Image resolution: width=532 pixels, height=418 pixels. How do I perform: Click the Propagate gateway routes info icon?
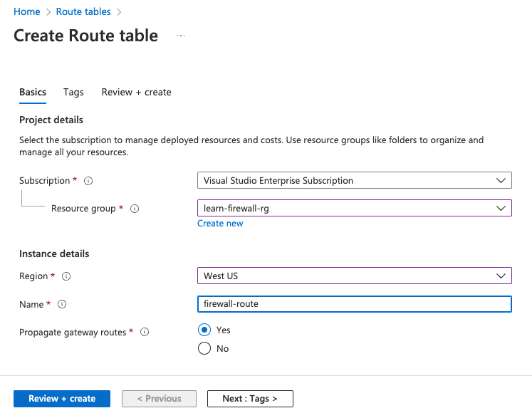145,332
